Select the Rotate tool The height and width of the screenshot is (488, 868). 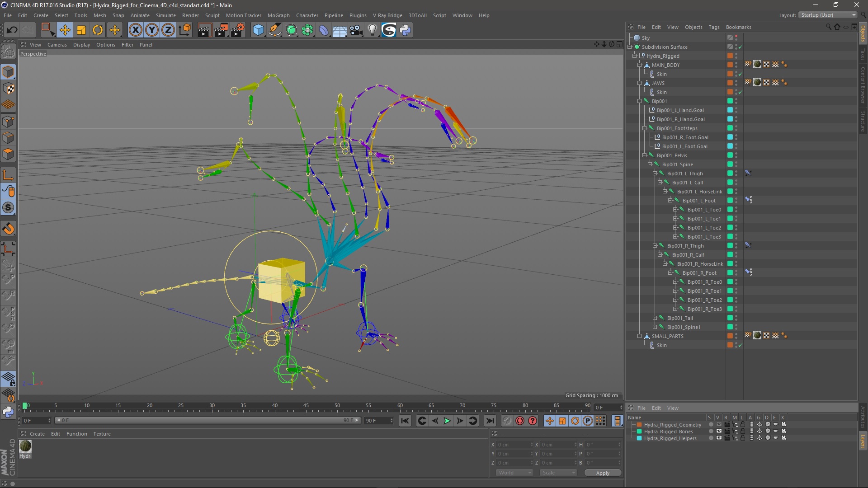[x=98, y=30]
